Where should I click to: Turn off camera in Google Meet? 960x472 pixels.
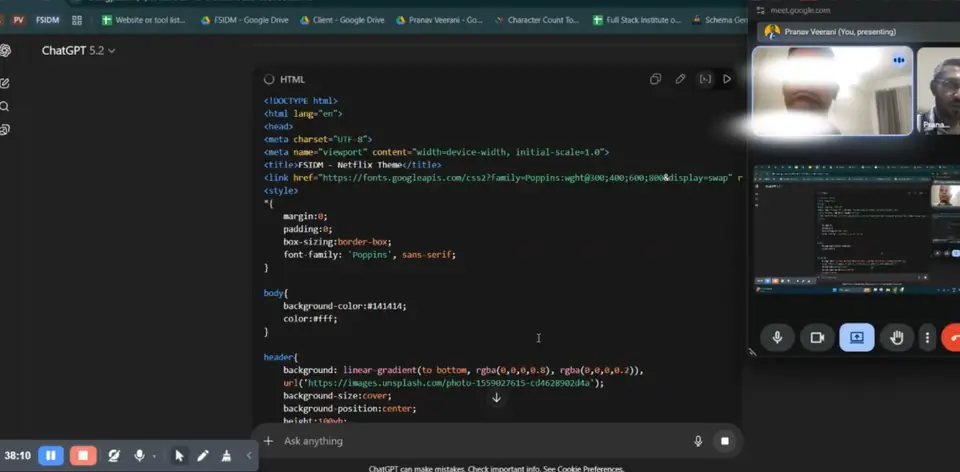pos(817,337)
